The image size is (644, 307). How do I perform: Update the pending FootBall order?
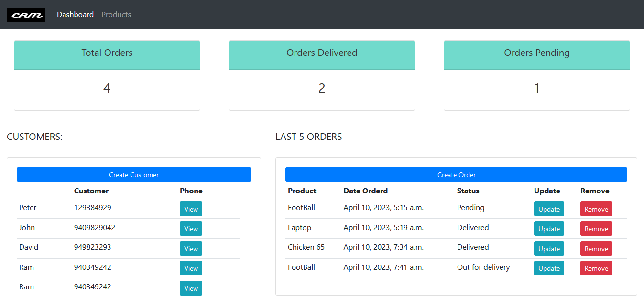548,209
